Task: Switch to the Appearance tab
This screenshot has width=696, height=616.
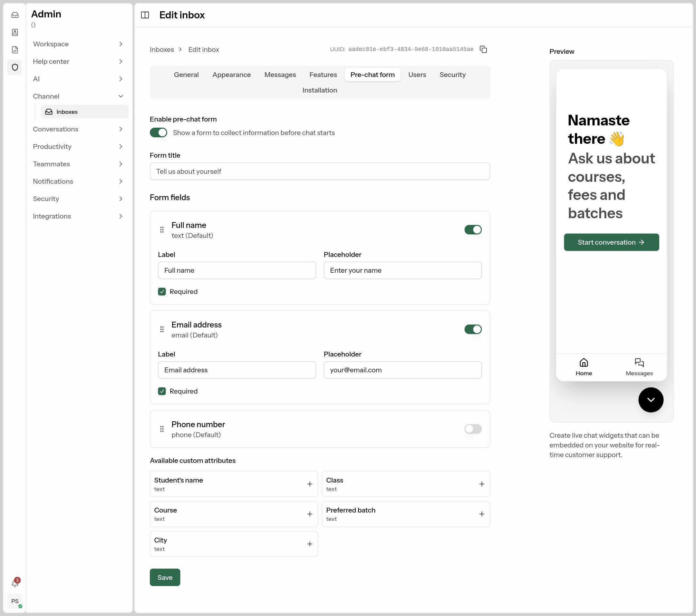Action: pos(232,74)
